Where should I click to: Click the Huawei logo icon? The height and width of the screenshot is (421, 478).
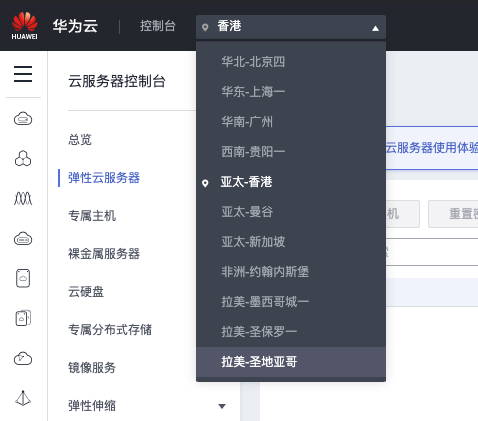24,26
